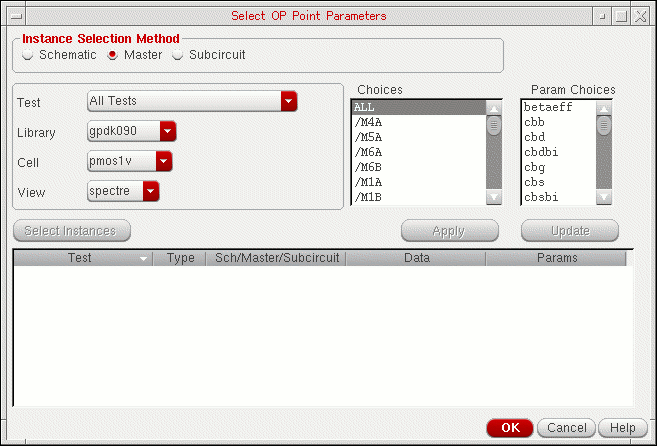The width and height of the screenshot is (657, 446).
Task: Select cbd in Param Choices
Action: coord(559,137)
